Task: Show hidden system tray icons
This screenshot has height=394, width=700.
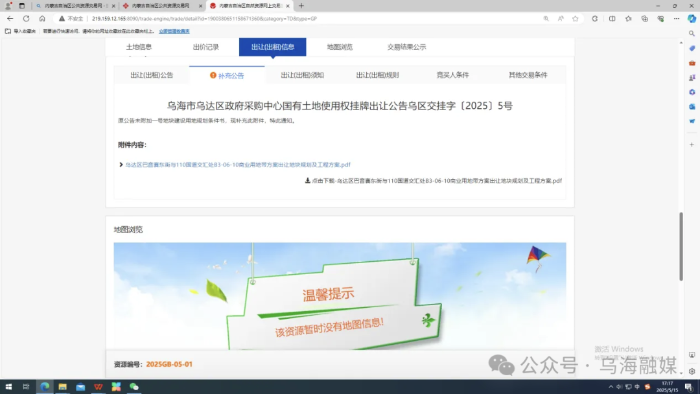Action: click(x=611, y=387)
